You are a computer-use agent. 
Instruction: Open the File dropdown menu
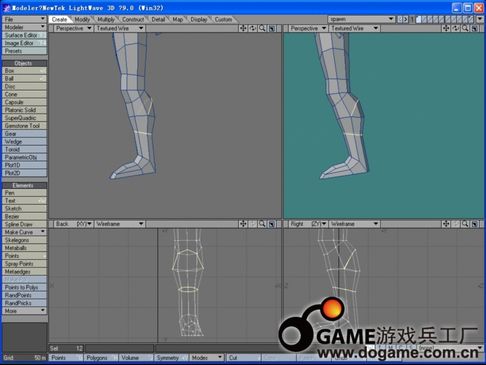pyautogui.click(x=24, y=19)
